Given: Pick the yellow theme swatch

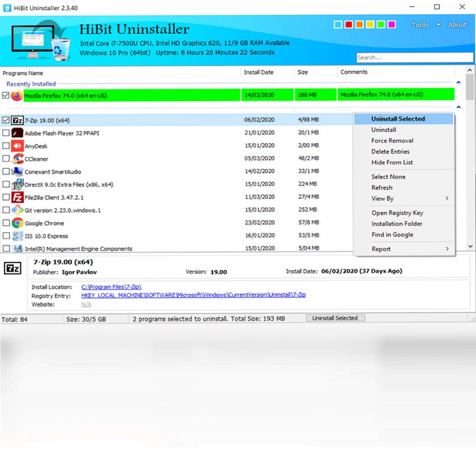Looking at the screenshot, I should (370, 24).
